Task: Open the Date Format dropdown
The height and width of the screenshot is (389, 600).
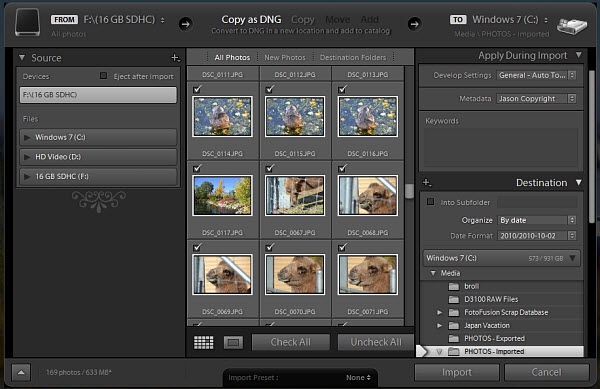Action: [x=536, y=236]
